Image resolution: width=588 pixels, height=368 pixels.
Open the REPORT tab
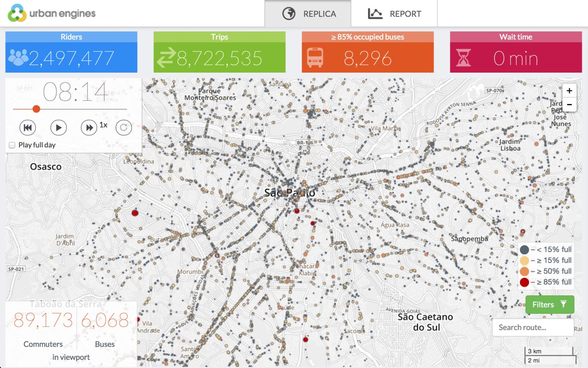394,14
